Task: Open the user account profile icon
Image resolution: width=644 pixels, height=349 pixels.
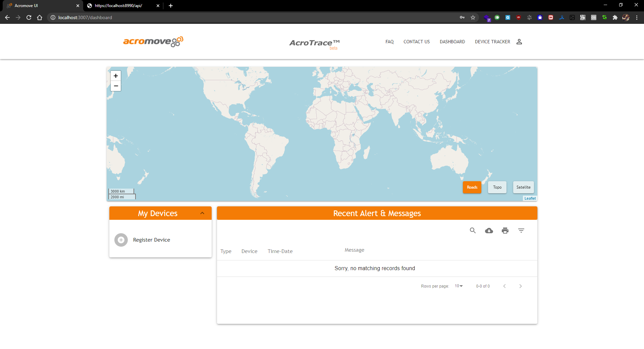Action: pyautogui.click(x=519, y=42)
